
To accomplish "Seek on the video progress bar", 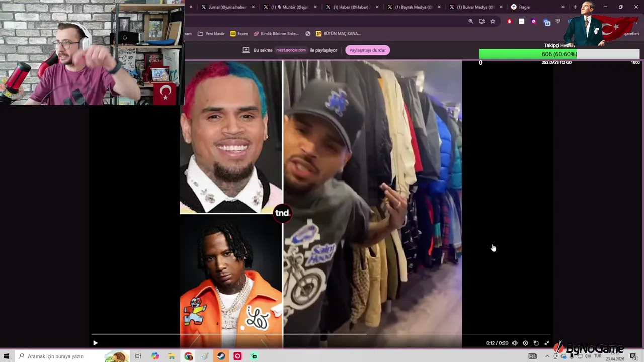I will click(320, 334).
